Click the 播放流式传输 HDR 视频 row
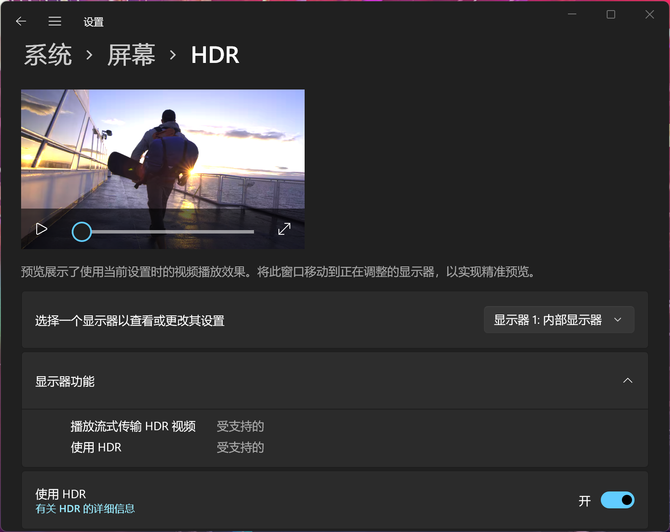Screen dimensions: 670x532 click(133, 426)
